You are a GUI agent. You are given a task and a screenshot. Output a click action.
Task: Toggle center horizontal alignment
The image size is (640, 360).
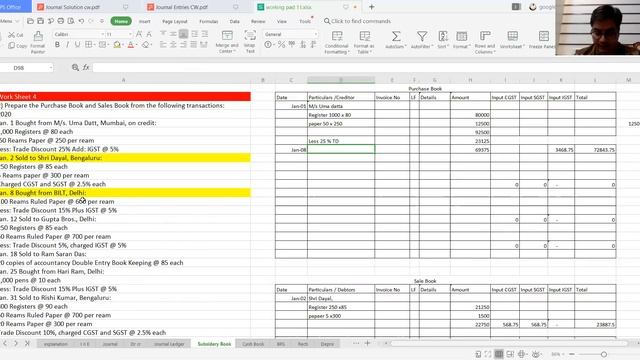point(173,44)
